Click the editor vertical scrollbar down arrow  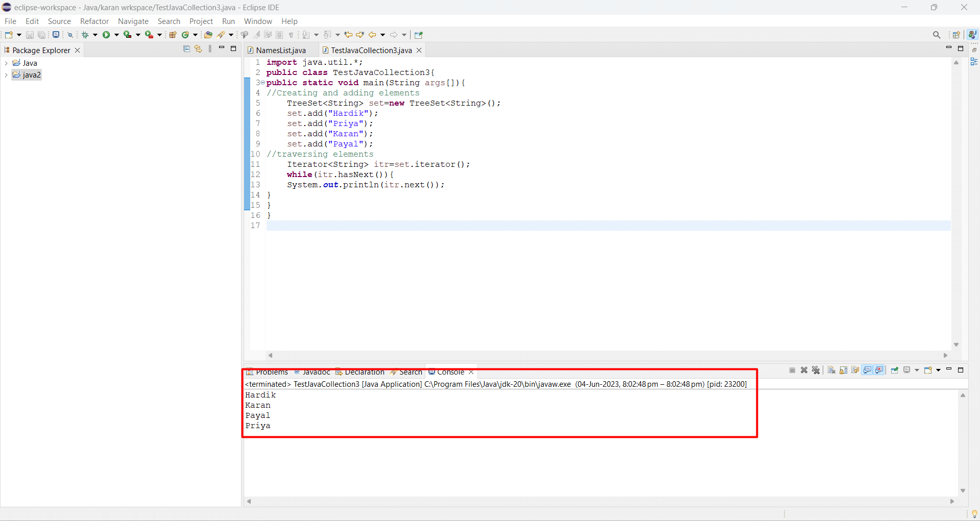(956, 345)
